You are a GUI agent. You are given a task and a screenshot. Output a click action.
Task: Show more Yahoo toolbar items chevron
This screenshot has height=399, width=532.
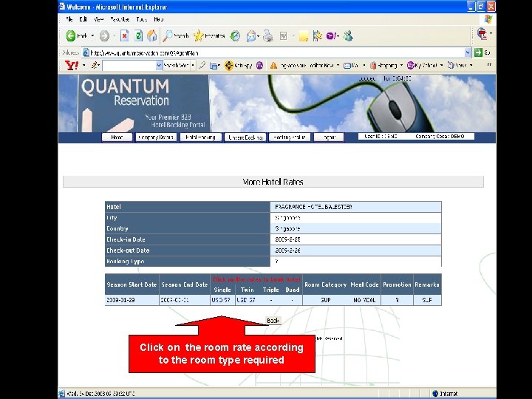pyautogui.click(x=489, y=64)
